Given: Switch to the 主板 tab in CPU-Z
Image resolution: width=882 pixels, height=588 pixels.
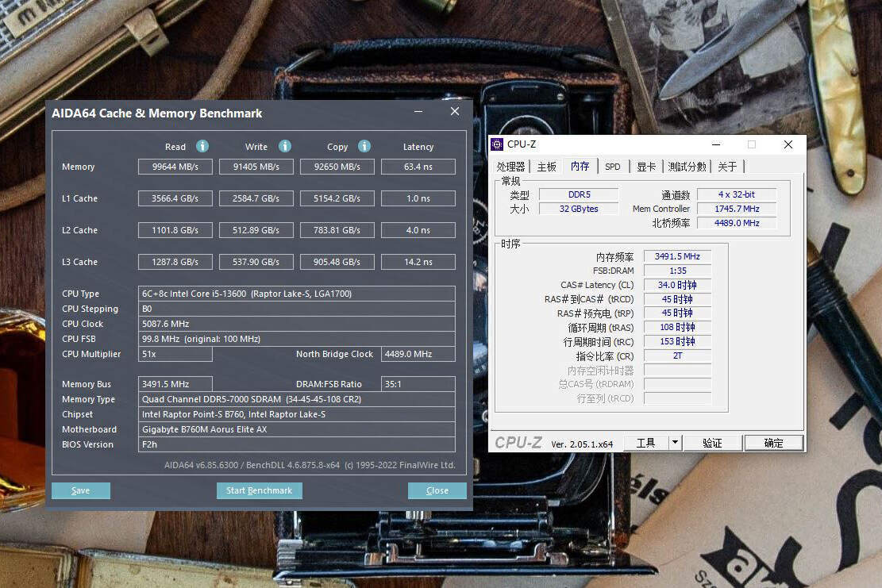Looking at the screenshot, I should [546, 167].
